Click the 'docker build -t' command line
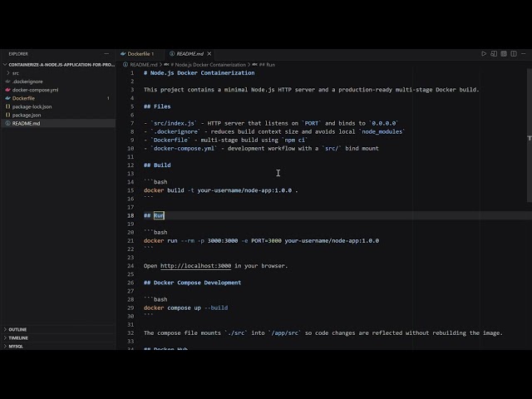This screenshot has height=399, width=532. (220, 190)
